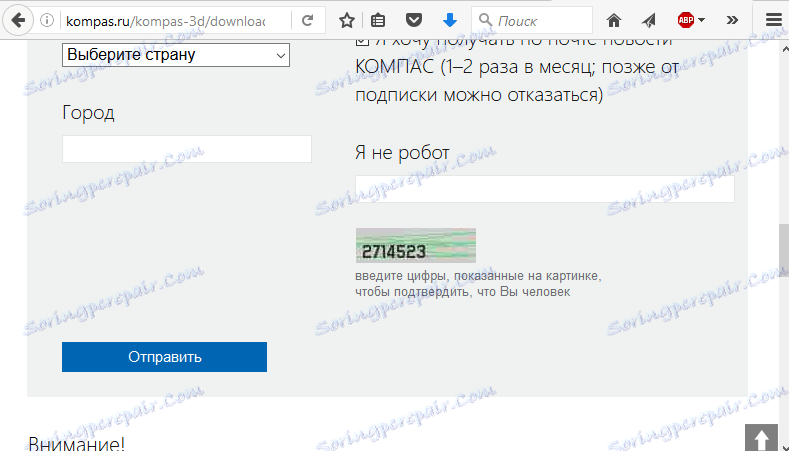Open the Выберите страну dropdown
This screenshot has width=789, height=451.
[x=176, y=55]
